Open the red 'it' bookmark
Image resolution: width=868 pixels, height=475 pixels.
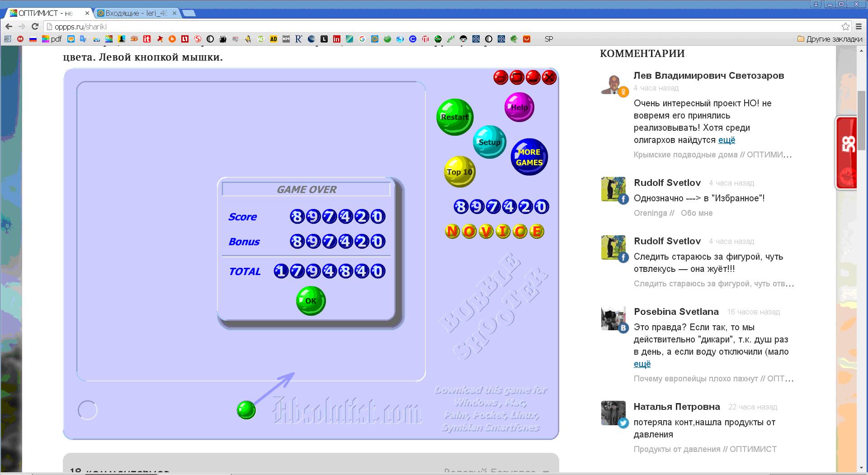(x=147, y=39)
